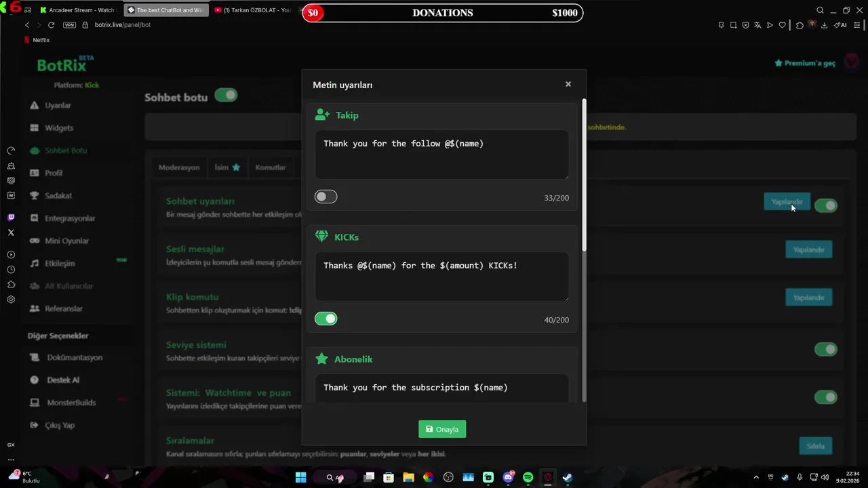Open Sadakat in the sidebar
The width and height of the screenshot is (868, 488).
51,195
